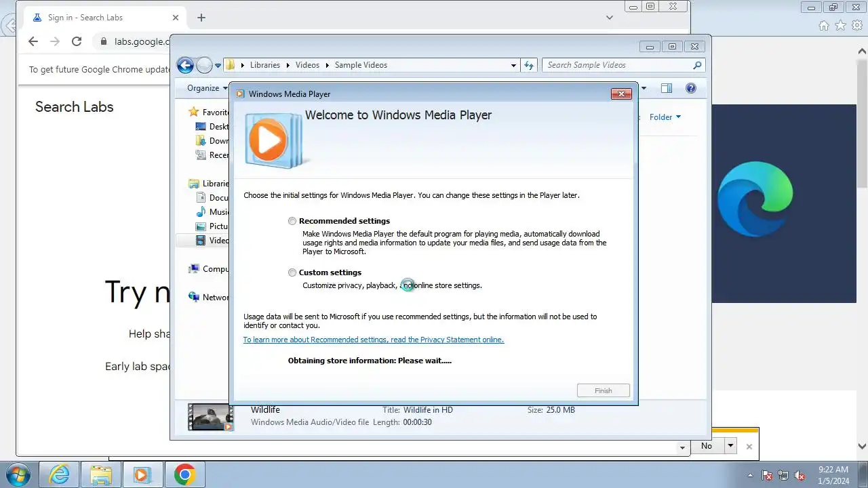Click Internet Explorer in the taskbar

pos(60,474)
